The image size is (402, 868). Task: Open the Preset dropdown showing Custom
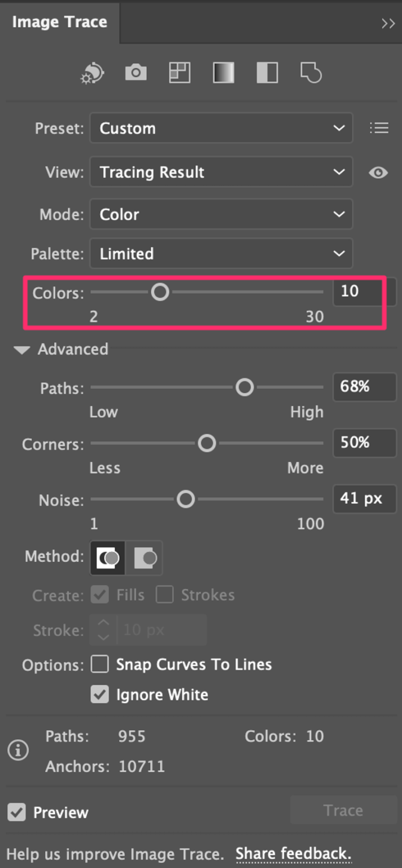[x=221, y=128]
